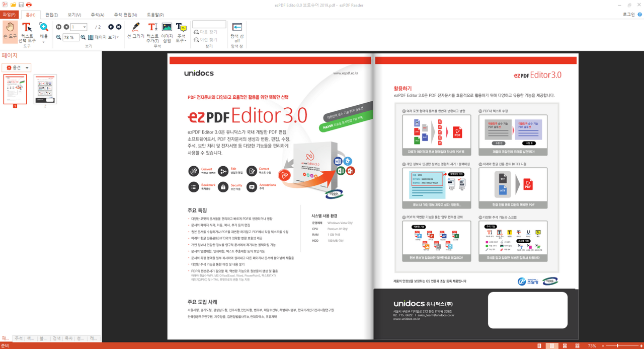Screen dimensions: 644x349
Task: Switch to the 검색 bottom panel tab
Action: coord(57,338)
